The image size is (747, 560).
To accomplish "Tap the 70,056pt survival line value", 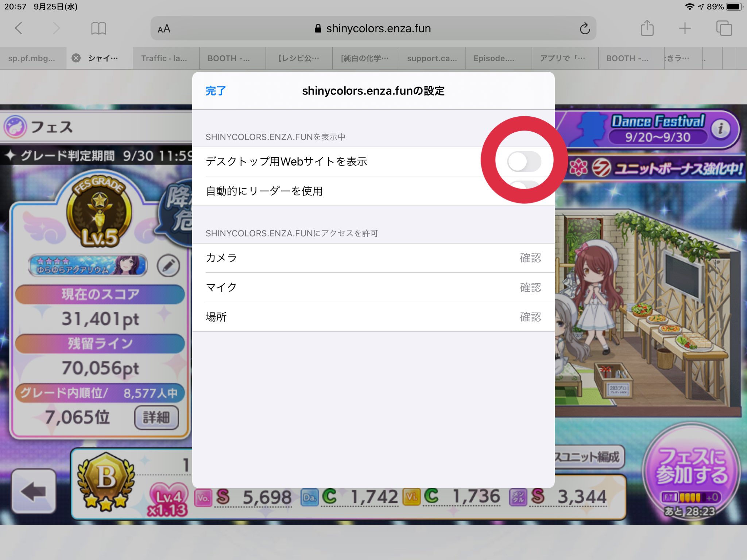I will [100, 368].
